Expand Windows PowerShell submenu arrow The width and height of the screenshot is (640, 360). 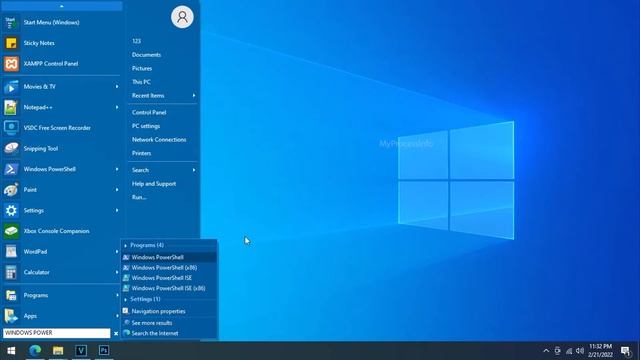click(x=117, y=169)
